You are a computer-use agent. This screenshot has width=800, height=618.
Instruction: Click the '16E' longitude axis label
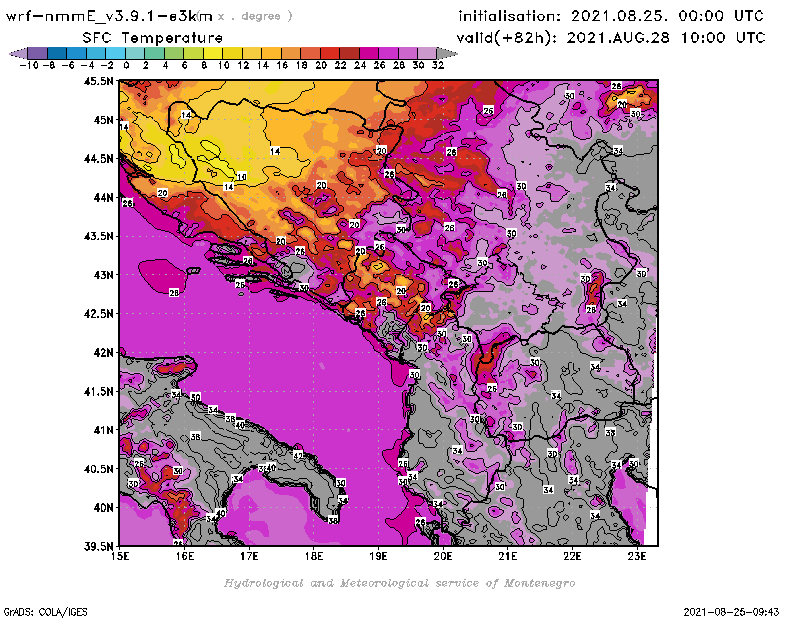point(185,556)
